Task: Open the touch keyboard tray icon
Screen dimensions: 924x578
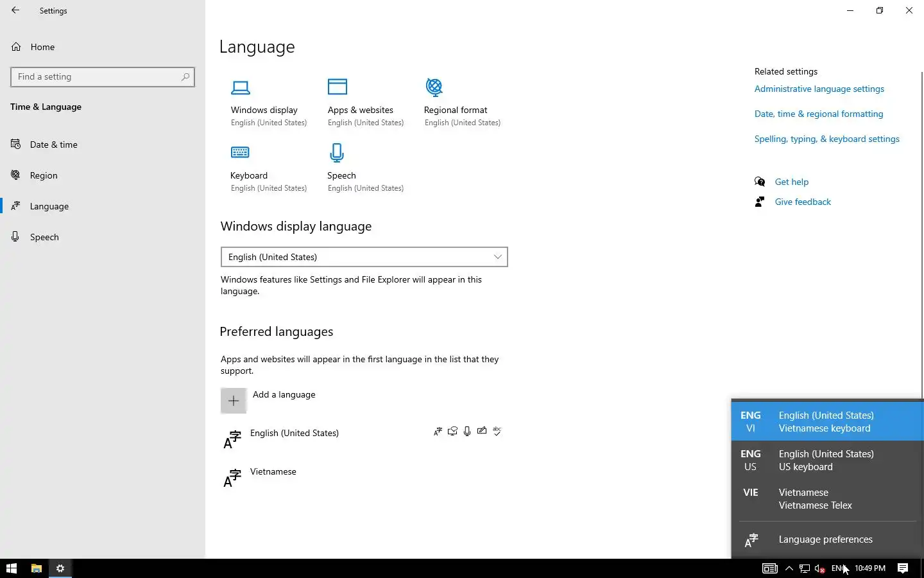Action: (769, 568)
